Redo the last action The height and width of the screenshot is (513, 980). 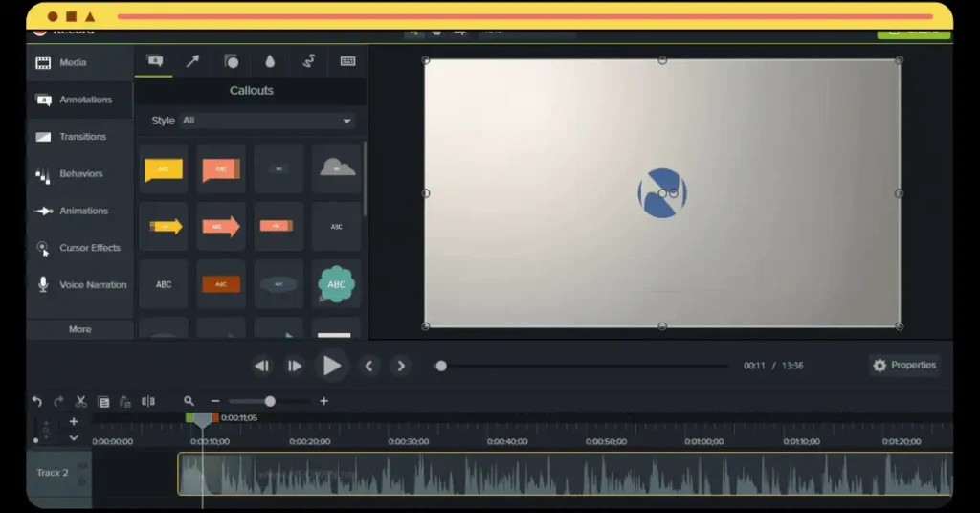point(58,401)
